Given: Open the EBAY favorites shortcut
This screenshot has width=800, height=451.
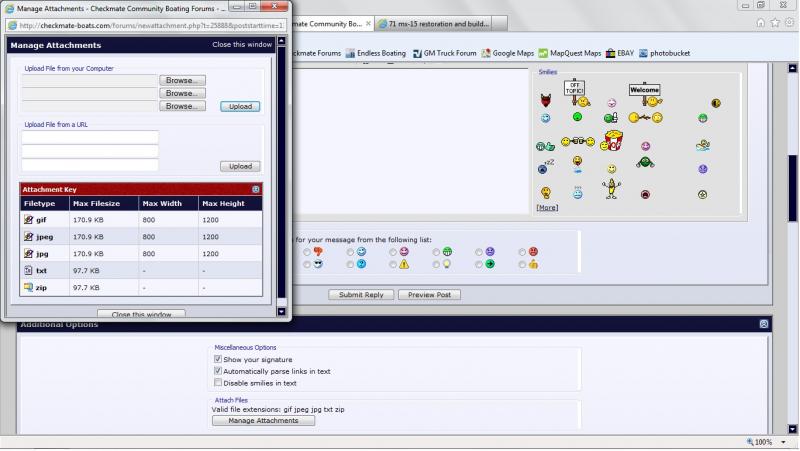Looking at the screenshot, I should 618,53.
